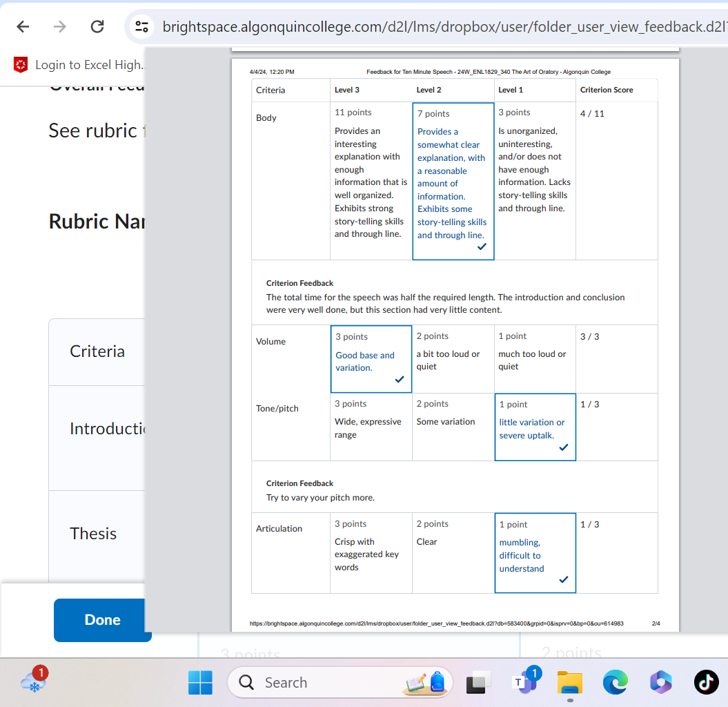Image resolution: width=728 pixels, height=707 pixels.
Task: Click the Body feedback about speech total time
Action: coord(445,303)
